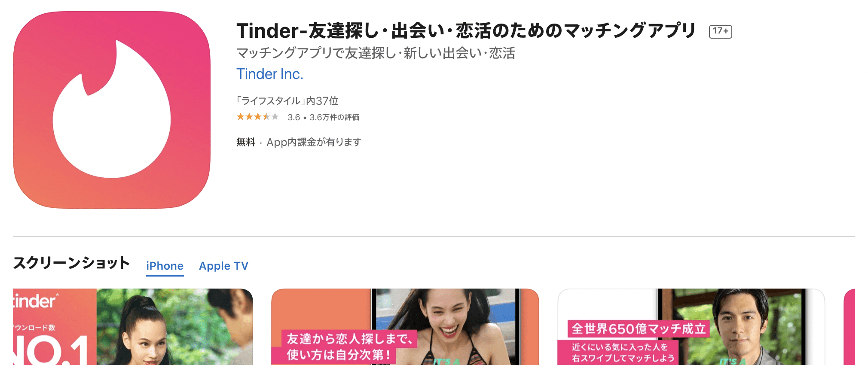Click the ライフスタイル内37位 ranking link

(x=287, y=101)
